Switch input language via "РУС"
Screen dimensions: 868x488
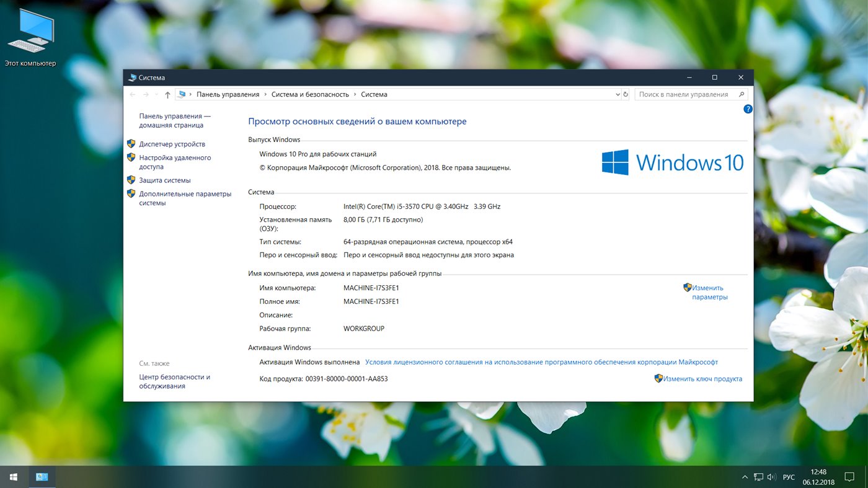point(789,477)
